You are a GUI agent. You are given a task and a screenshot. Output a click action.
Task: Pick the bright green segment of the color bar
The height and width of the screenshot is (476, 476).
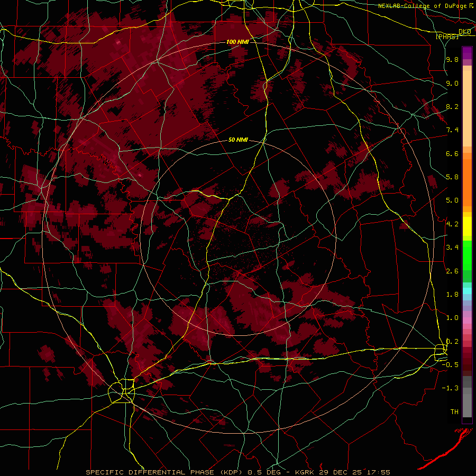[x=467, y=255]
